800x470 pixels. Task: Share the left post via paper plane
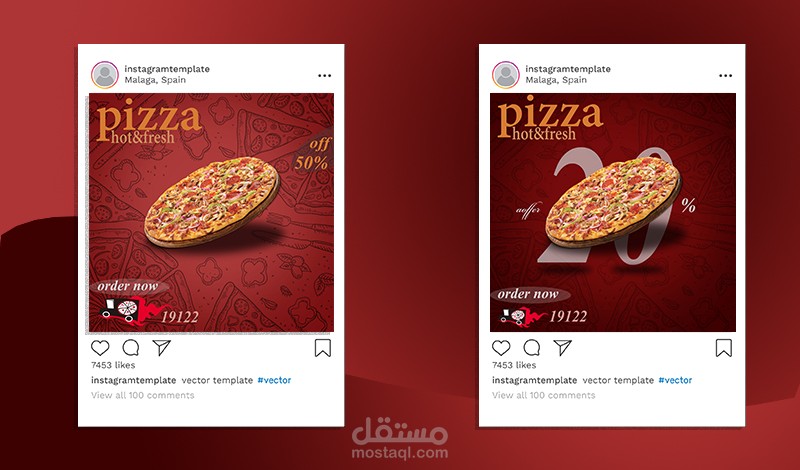pos(161,348)
